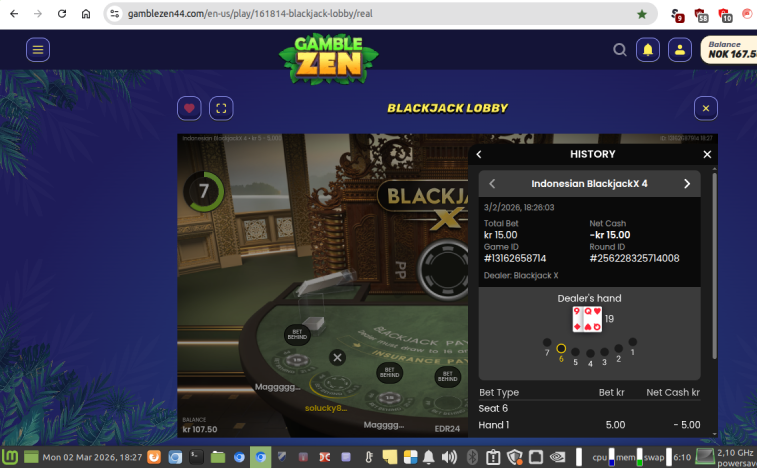Reload the page in the browser
757x469 pixels.
coord(62,14)
